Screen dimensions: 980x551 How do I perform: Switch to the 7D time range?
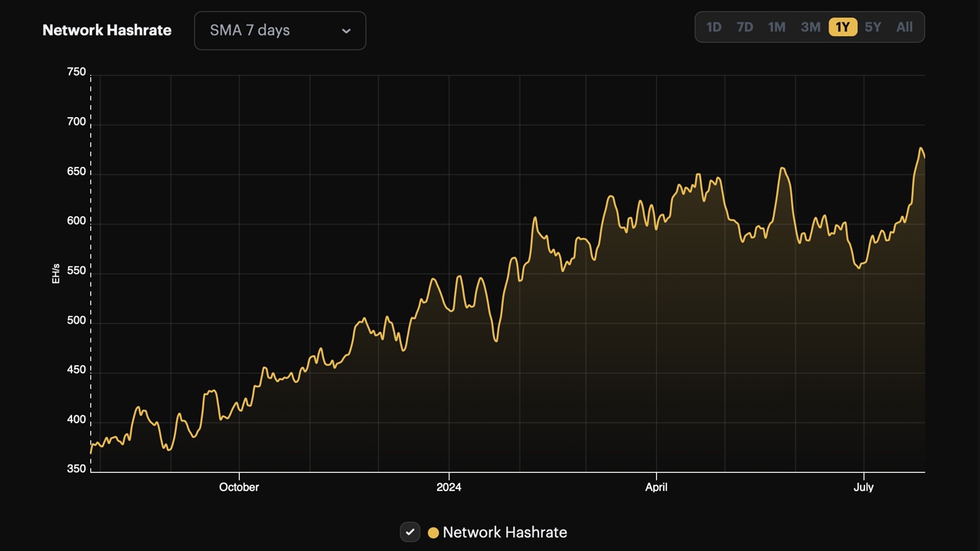click(744, 27)
